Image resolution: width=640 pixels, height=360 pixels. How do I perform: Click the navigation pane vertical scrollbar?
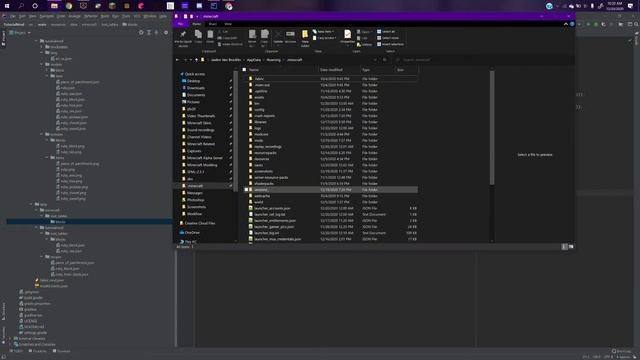click(x=236, y=131)
